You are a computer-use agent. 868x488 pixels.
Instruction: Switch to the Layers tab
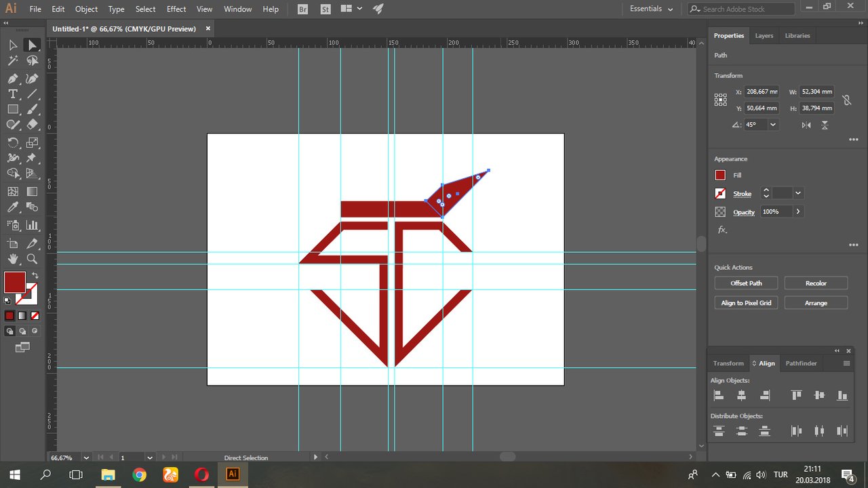coord(764,35)
